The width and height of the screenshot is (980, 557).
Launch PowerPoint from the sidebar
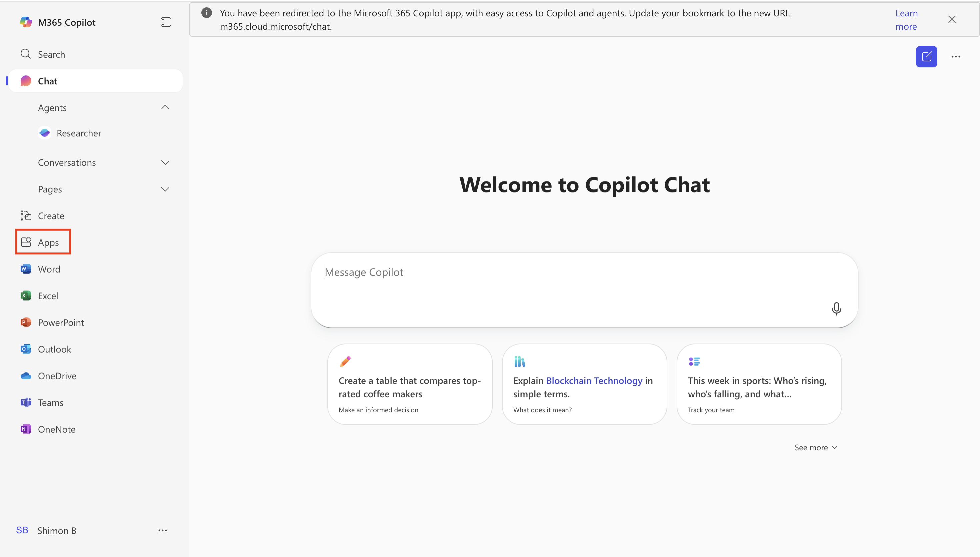click(x=61, y=323)
